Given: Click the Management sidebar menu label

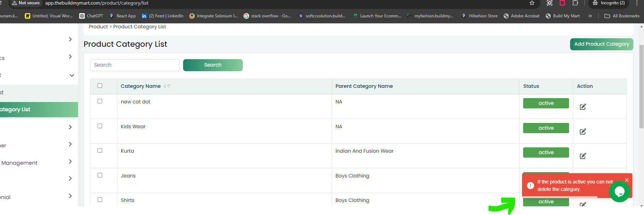Looking at the screenshot, I should pos(19,163).
